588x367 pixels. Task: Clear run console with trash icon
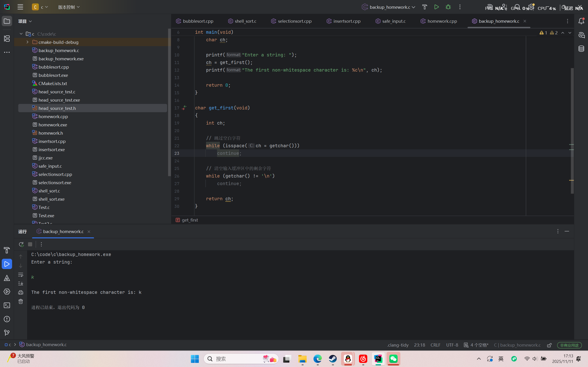click(x=21, y=301)
